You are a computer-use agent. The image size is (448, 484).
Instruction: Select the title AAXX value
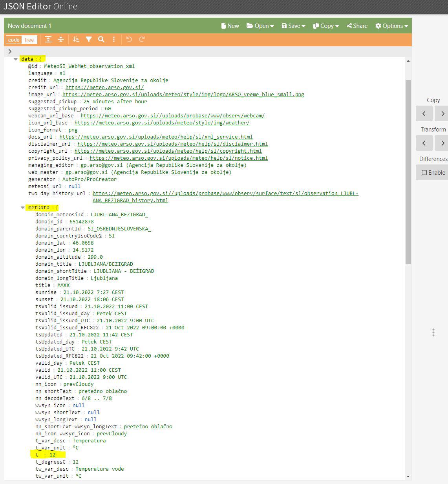63,285
